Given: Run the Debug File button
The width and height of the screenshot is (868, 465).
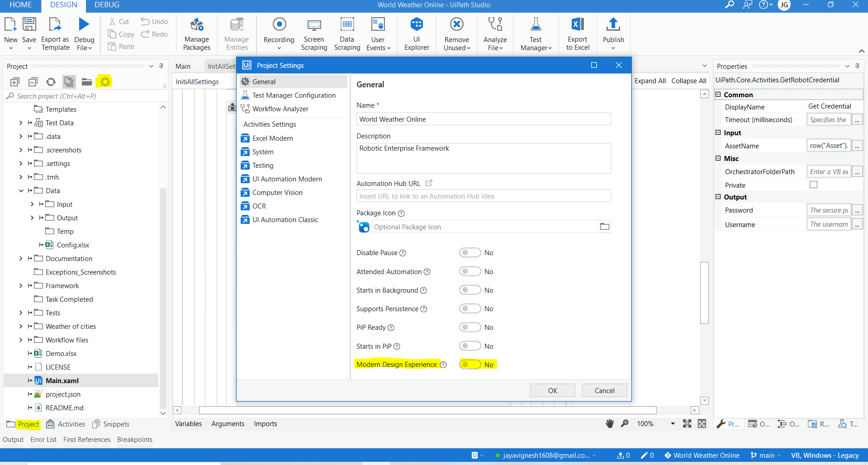Looking at the screenshot, I should (x=84, y=34).
